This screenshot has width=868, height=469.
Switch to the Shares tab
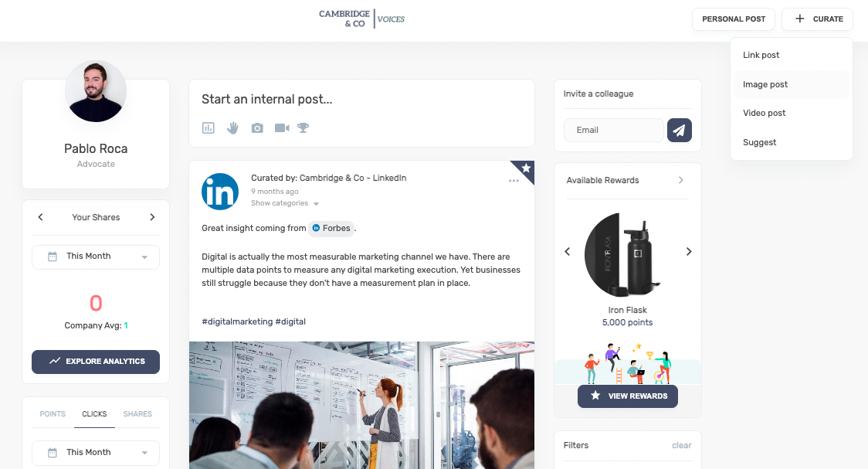pyautogui.click(x=137, y=413)
